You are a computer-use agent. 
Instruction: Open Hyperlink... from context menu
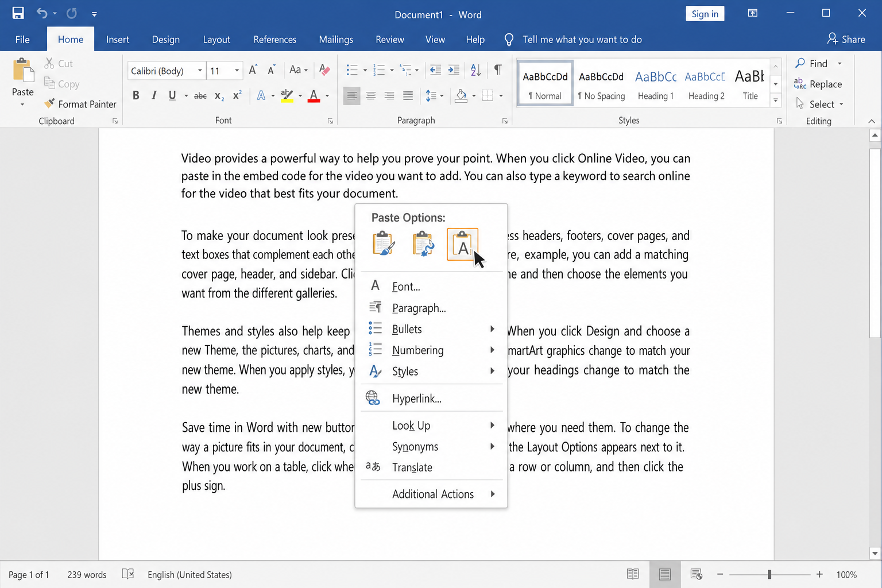(x=431, y=399)
